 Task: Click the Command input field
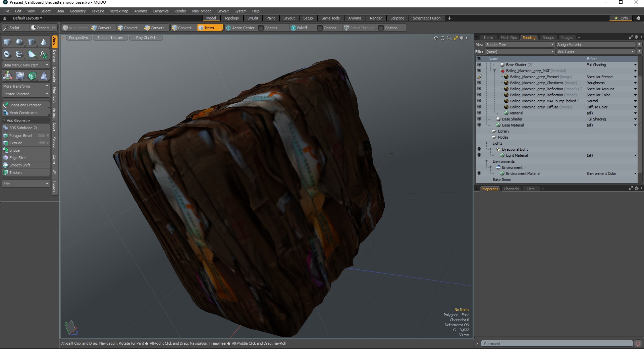557,343
